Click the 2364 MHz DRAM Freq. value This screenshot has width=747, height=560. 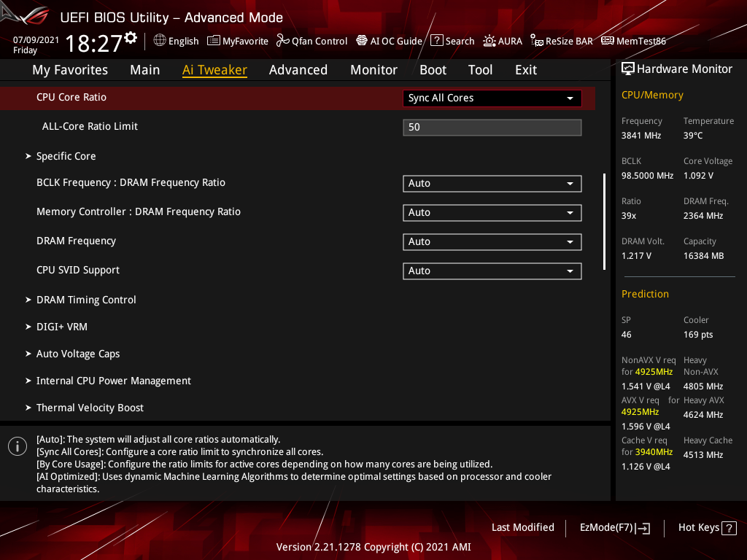click(703, 216)
